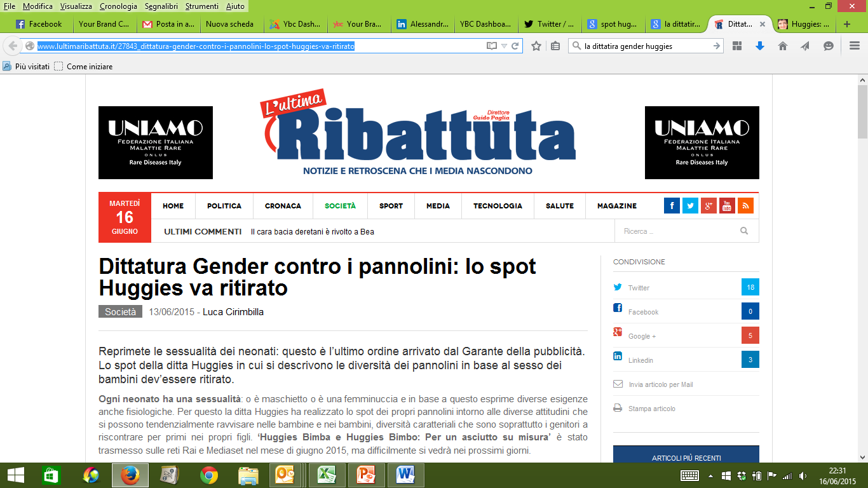Viewport: 868px width, 488px height.
Task: Open URL history dropdown arrow
Action: pyautogui.click(x=505, y=46)
